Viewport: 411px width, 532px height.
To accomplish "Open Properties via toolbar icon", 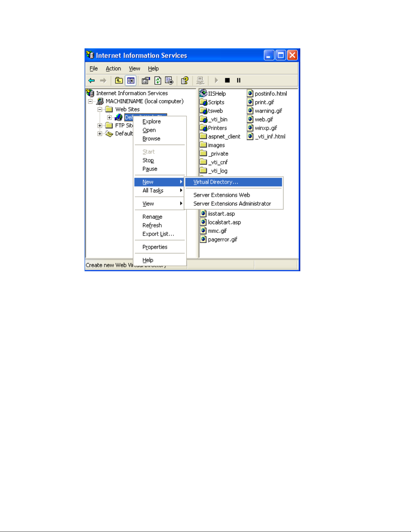I will [146, 81].
